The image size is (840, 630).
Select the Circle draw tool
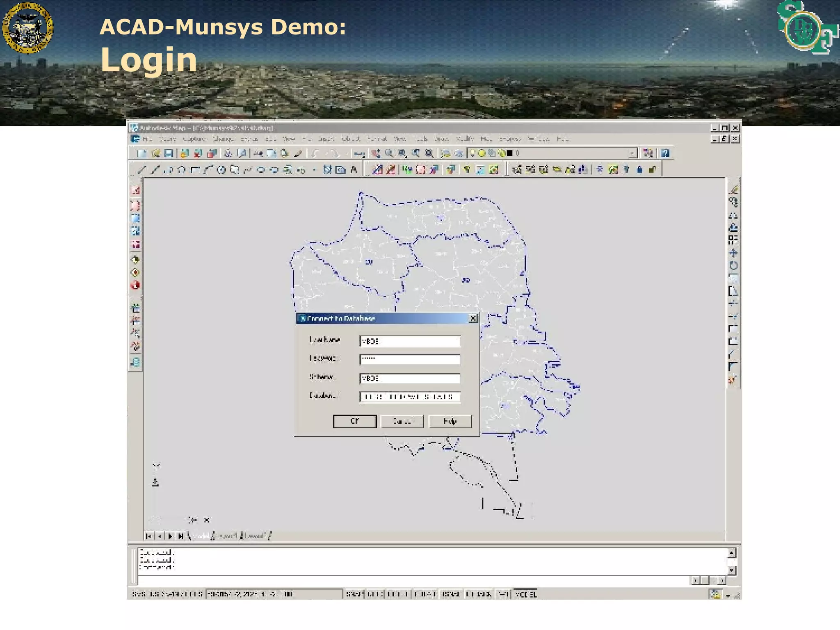click(221, 169)
